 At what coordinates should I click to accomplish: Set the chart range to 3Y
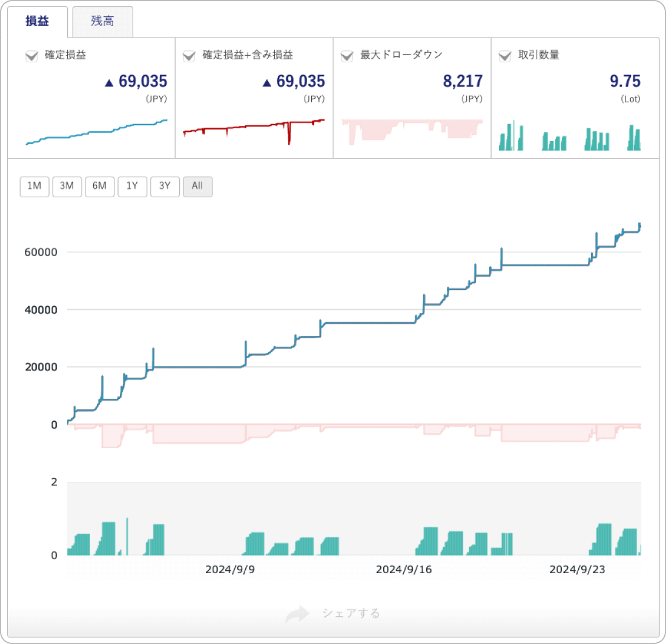tap(165, 186)
